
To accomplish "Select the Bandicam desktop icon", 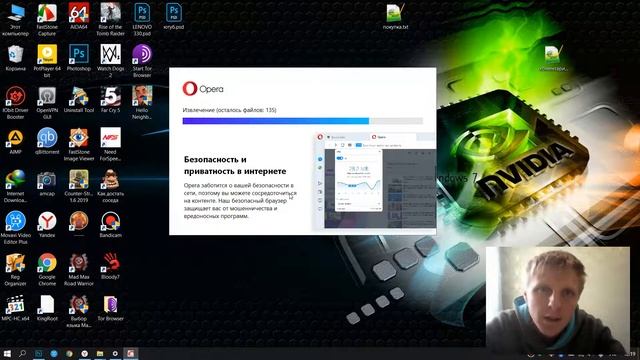I will (x=110, y=224).
